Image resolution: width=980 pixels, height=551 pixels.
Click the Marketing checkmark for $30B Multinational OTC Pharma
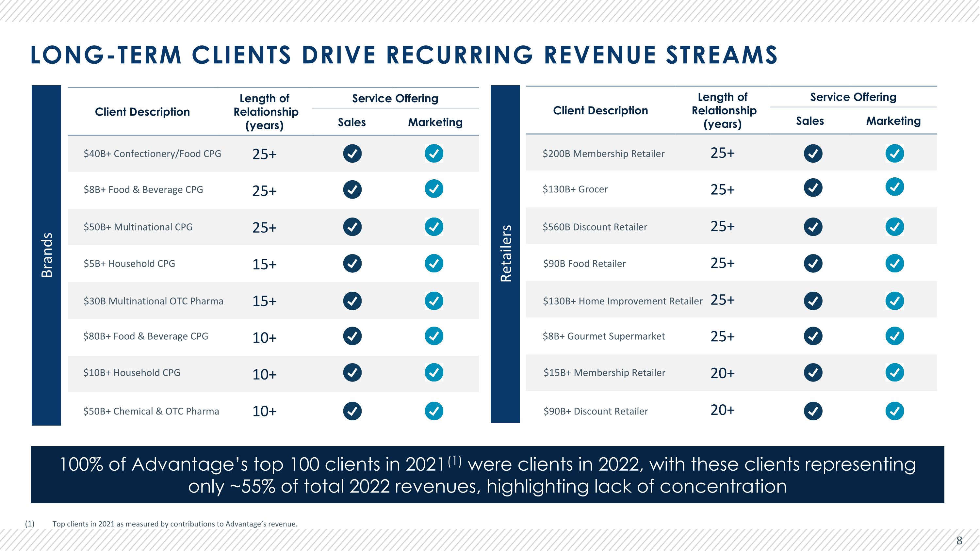[434, 301]
